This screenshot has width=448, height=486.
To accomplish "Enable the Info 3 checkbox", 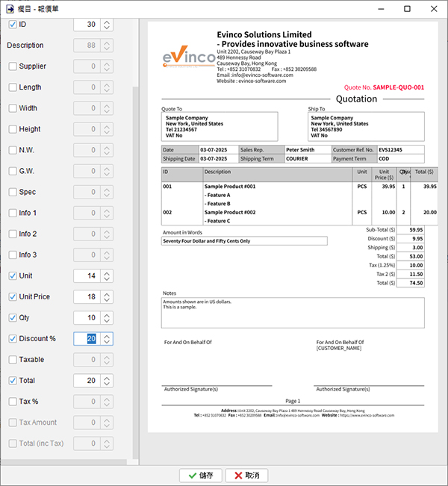I will (x=13, y=255).
